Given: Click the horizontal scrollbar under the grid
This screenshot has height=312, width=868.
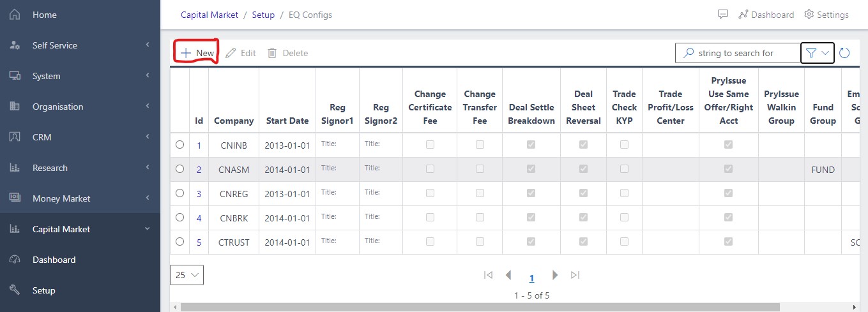Looking at the screenshot, I should tap(480, 307).
